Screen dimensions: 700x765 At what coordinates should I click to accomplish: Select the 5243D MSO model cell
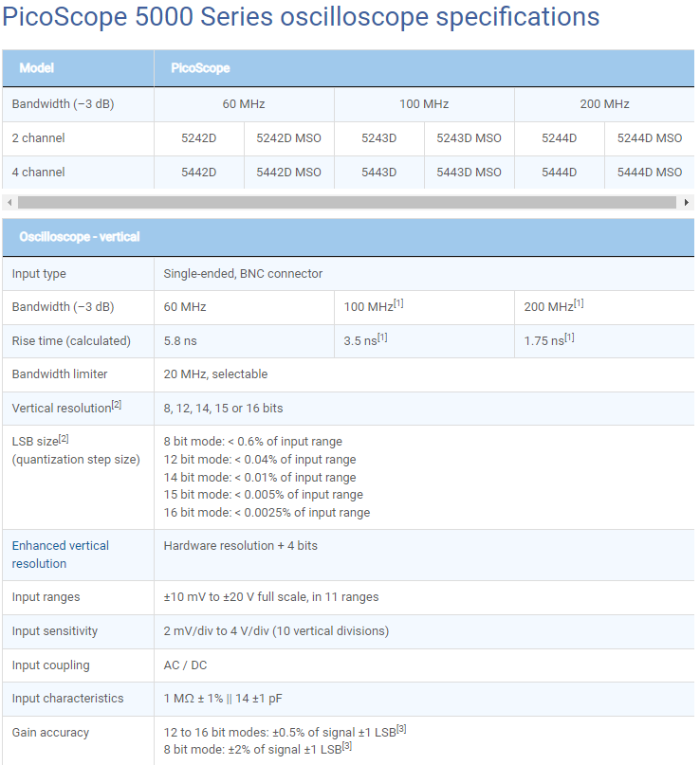pyautogui.click(x=470, y=138)
